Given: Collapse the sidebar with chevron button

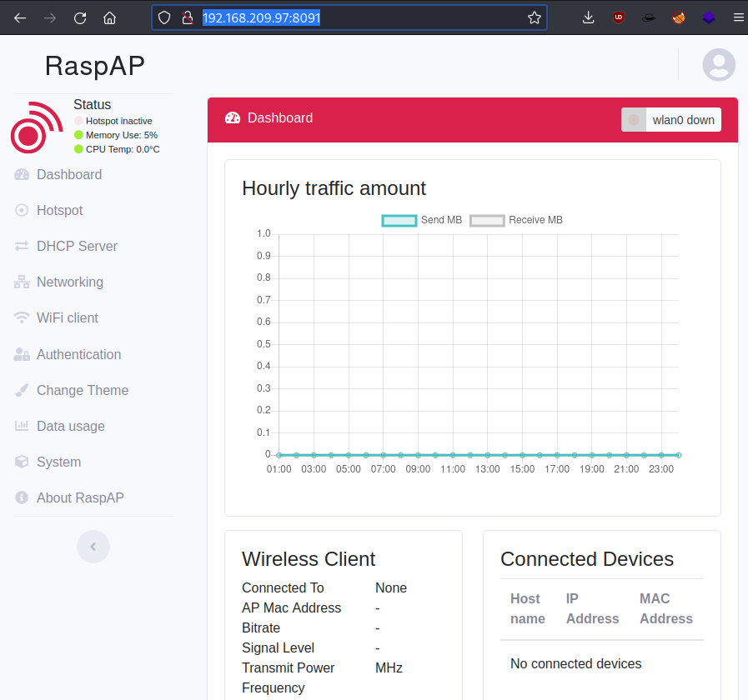Looking at the screenshot, I should (x=93, y=547).
